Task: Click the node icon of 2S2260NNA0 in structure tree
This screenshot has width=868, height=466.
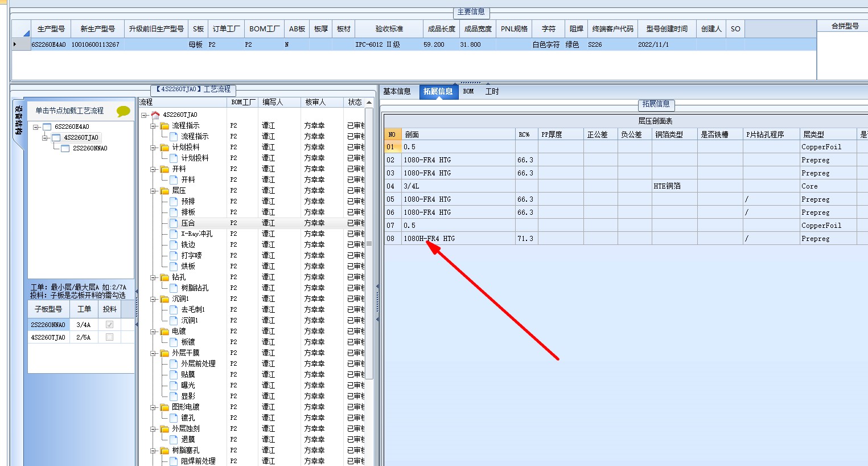Action: coord(65,149)
